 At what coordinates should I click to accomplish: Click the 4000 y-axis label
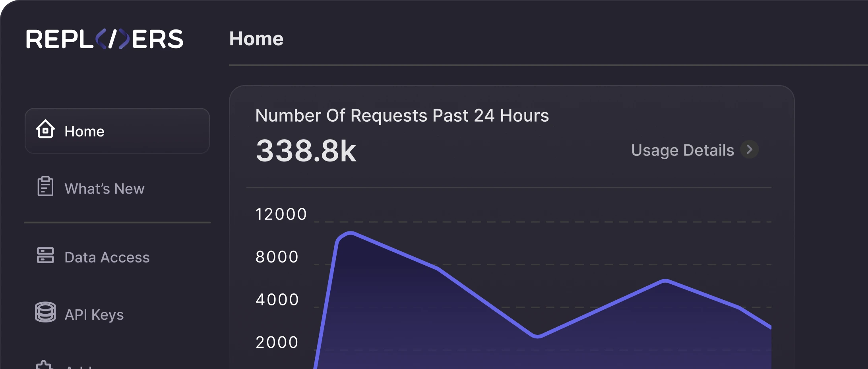tap(277, 300)
